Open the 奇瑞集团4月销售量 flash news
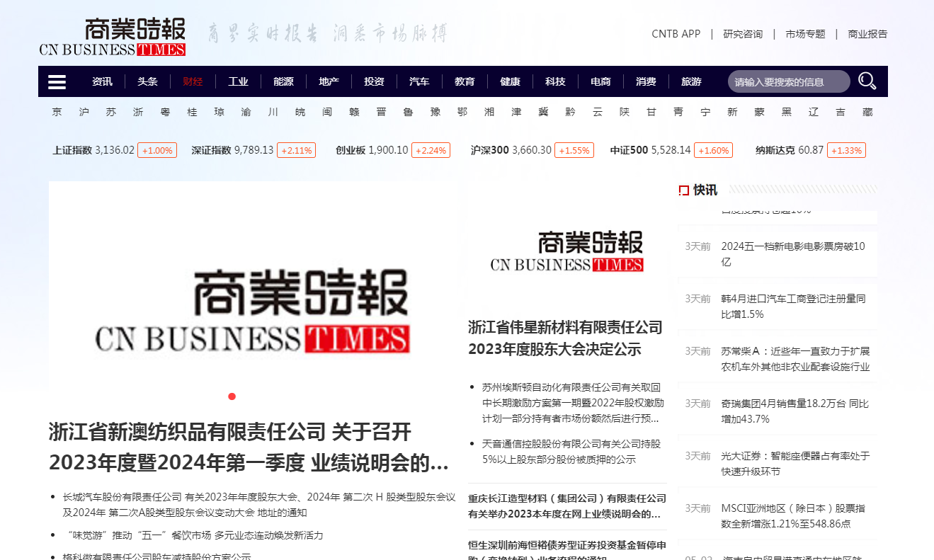The image size is (934, 560). pyautogui.click(x=795, y=411)
